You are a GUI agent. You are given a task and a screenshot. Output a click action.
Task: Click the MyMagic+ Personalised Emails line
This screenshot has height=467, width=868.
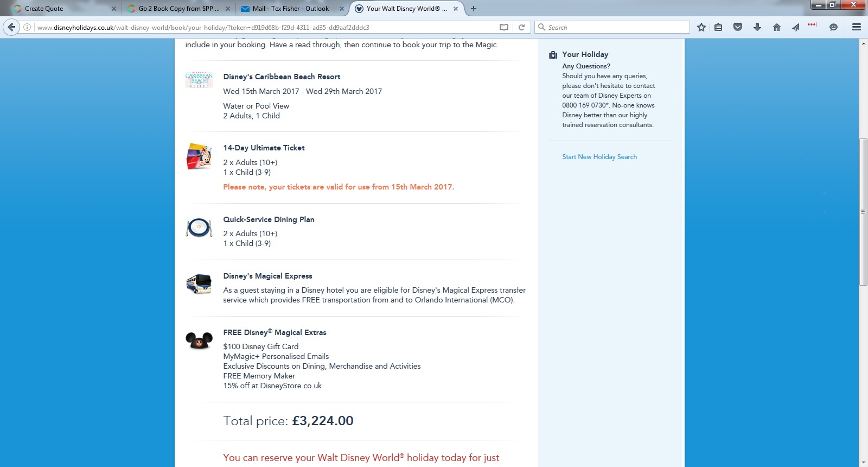tap(276, 356)
